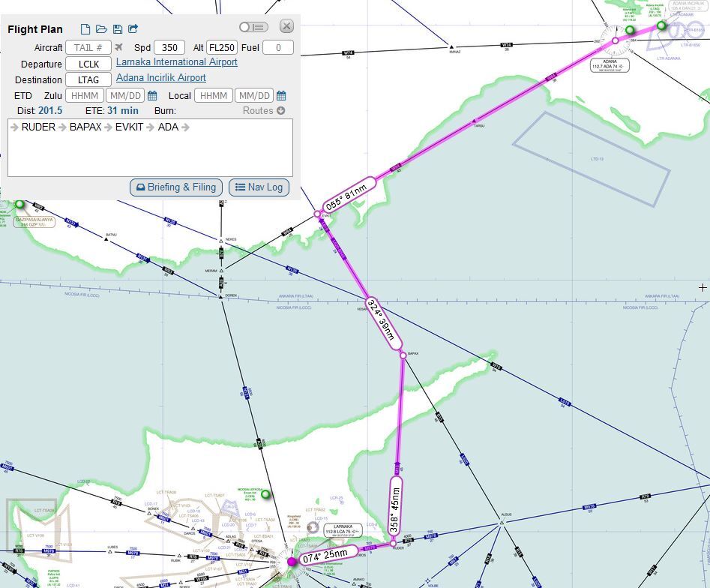Open saved flight plan folder icon
710x588 pixels.
(x=101, y=29)
